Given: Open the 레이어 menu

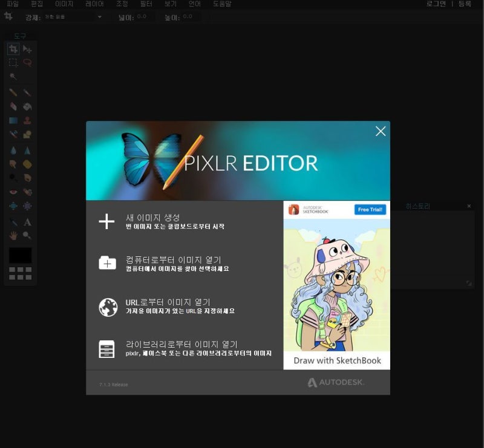Looking at the screenshot, I should (94, 4).
